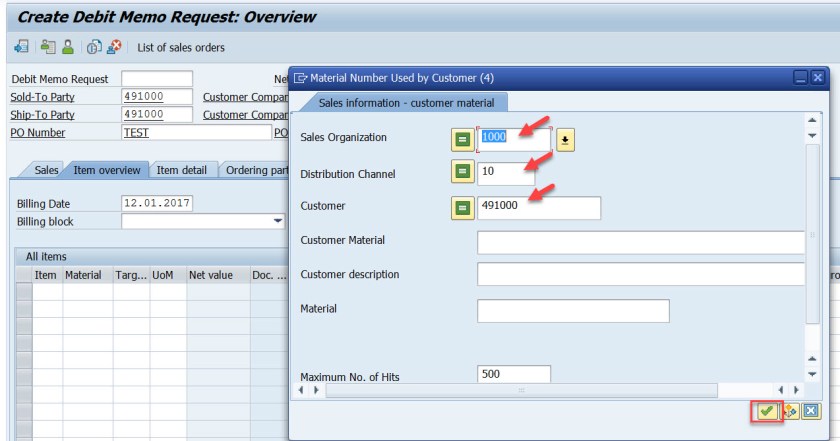Screen dimensions: 840x441
Task: Click the green checkmark to start the search
Action: tap(767, 411)
